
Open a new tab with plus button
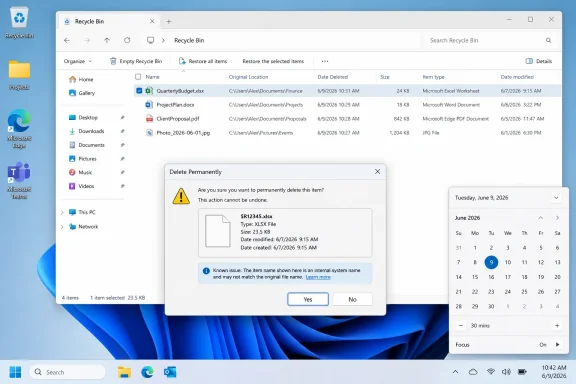click(x=169, y=22)
